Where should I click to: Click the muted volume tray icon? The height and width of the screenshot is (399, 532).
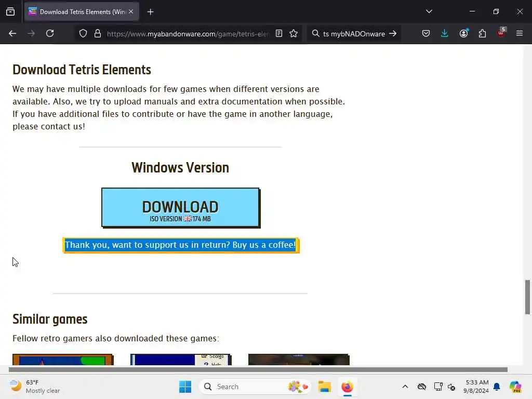click(451, 387)
